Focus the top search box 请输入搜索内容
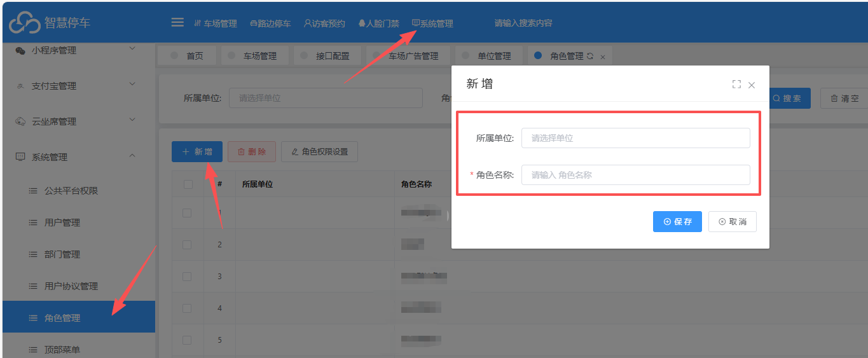 523,23
